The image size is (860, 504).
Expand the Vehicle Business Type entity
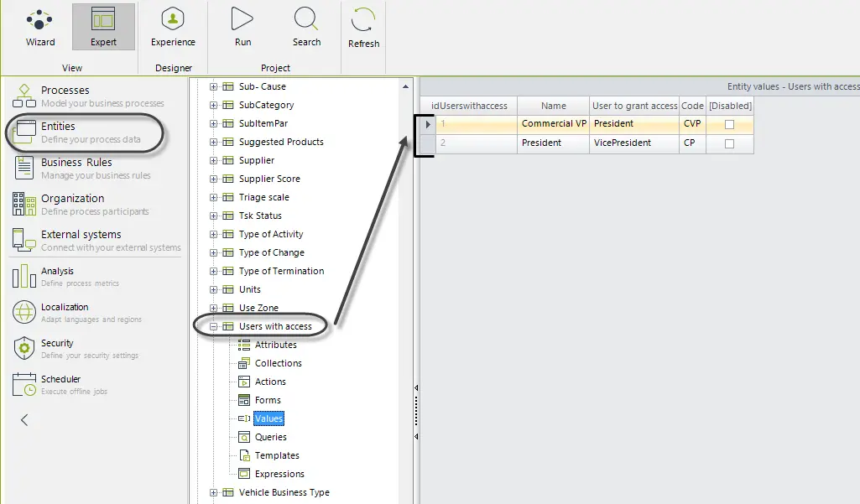213,492
